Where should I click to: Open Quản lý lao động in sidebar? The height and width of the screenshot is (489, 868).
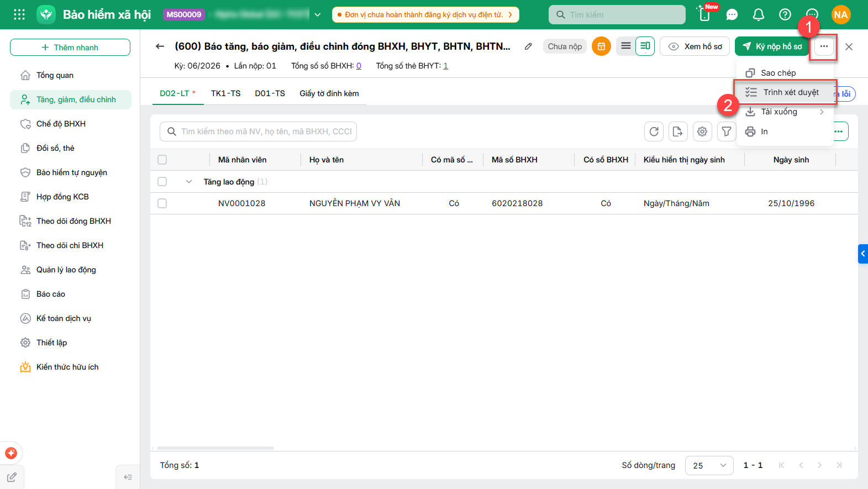pos(71,270)
